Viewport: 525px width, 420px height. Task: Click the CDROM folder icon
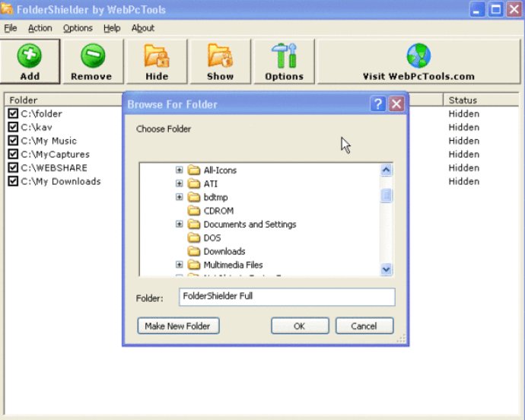[193, 211]
